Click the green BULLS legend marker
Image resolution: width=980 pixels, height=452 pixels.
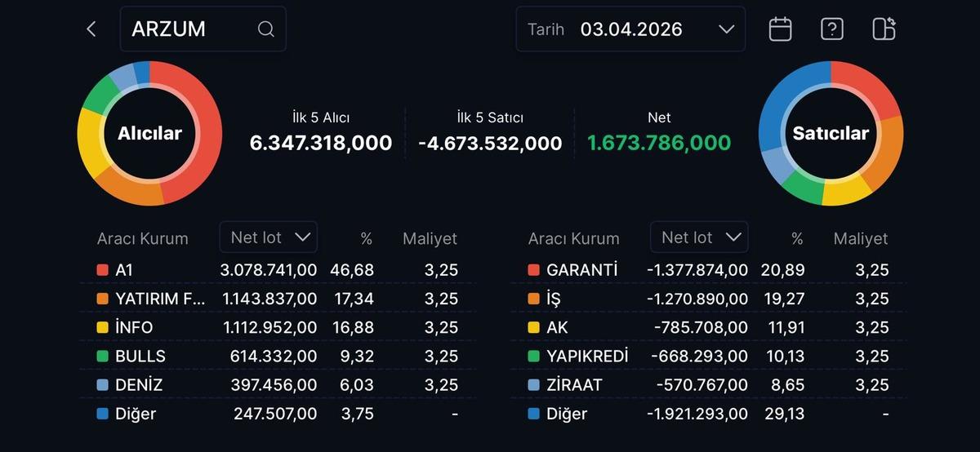pyautogui.click(x=102, y=357)
